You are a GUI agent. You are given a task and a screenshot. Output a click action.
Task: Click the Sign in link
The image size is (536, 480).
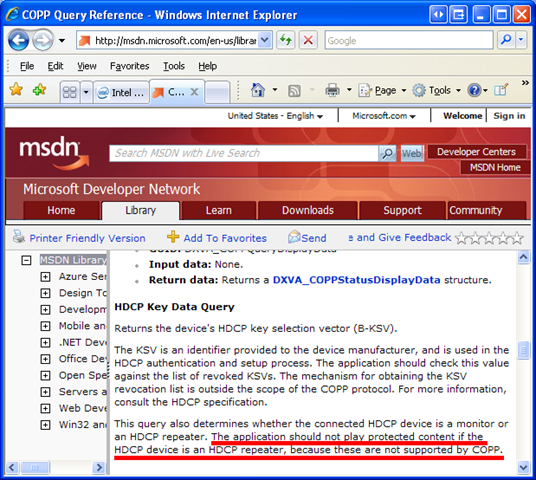[x=509, y=116]
